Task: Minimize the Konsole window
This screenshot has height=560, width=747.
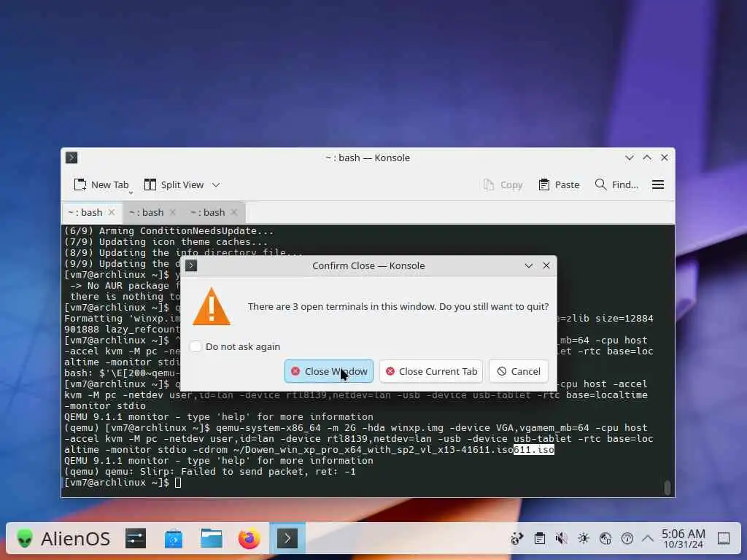Action: [x=630, y=157]
